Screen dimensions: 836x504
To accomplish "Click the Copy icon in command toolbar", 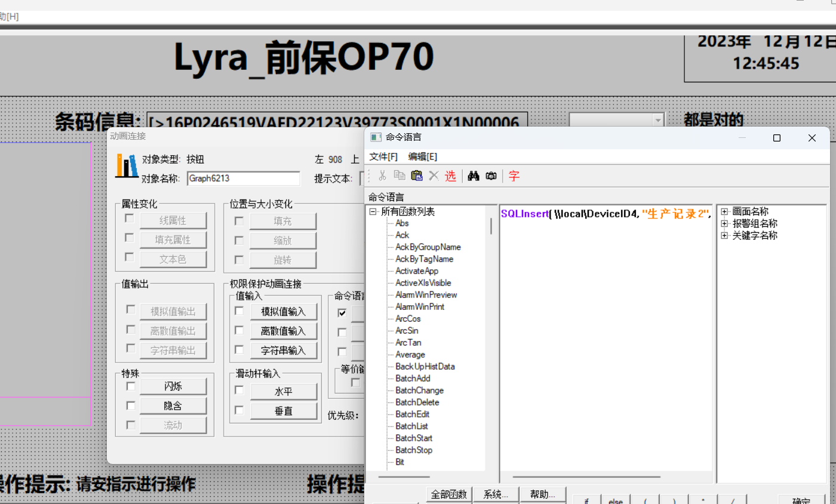I will coord(399,176).
